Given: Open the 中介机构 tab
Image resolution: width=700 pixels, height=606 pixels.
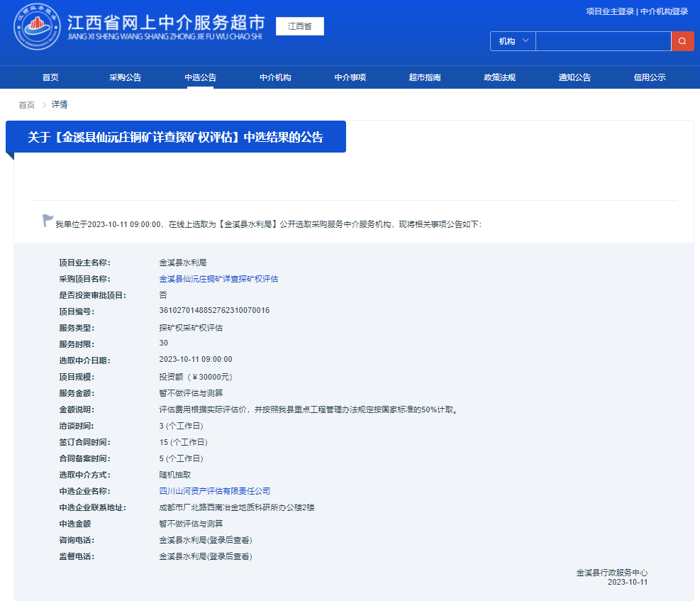Looking at the screenshot, I should coord(275,77).
